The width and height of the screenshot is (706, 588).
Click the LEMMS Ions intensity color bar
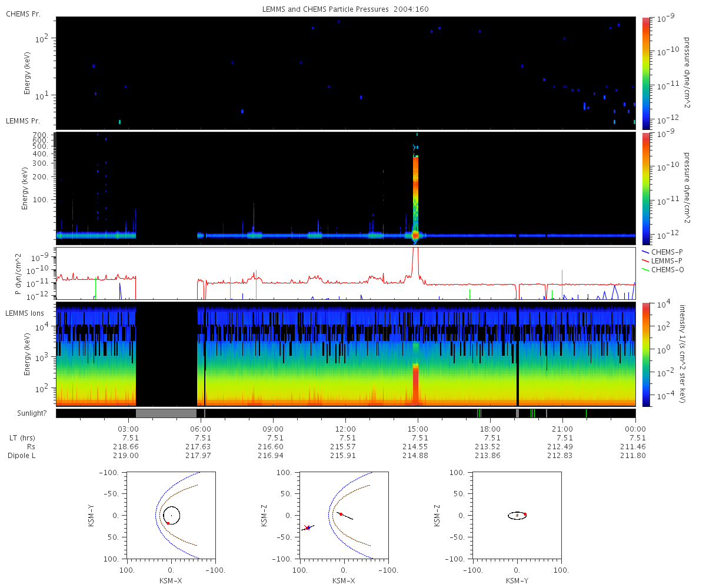point(645,354)
